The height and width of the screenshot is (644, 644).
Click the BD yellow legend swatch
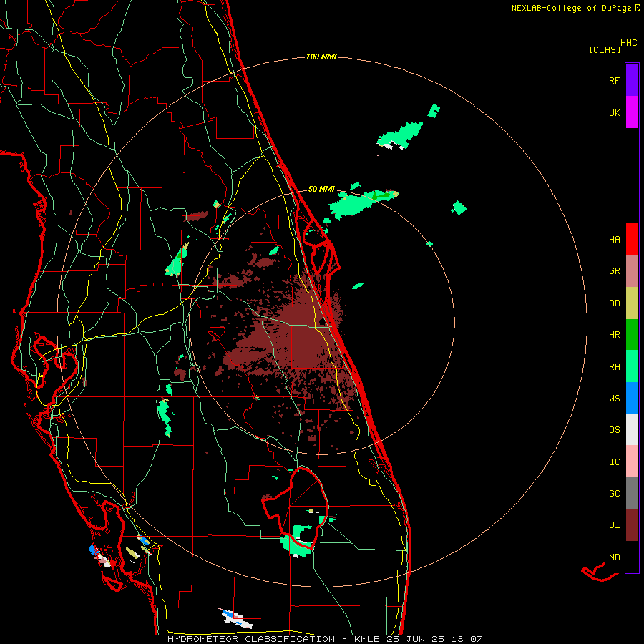point(632,303)
